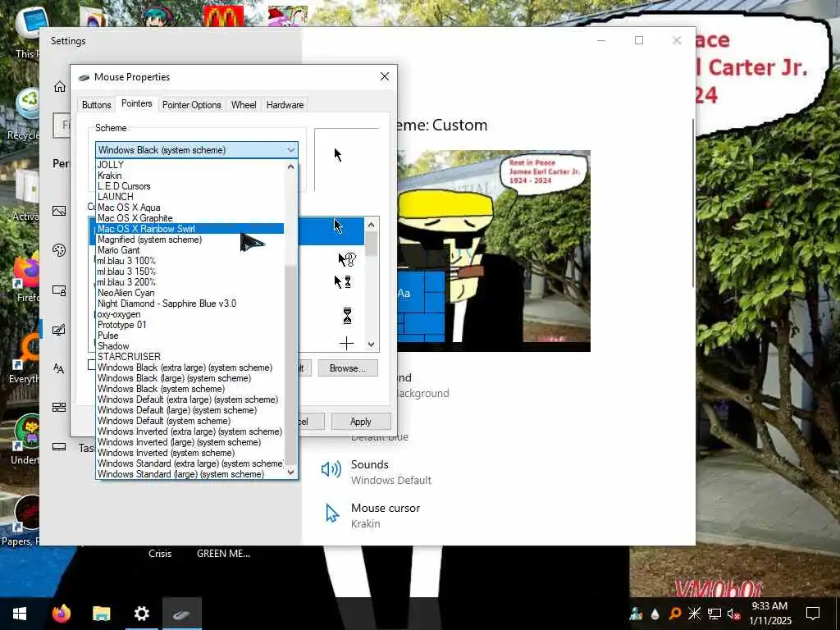840x630 pixels.
Task: Open Lock screen icon in Settings sidebar
Action: 59,290
